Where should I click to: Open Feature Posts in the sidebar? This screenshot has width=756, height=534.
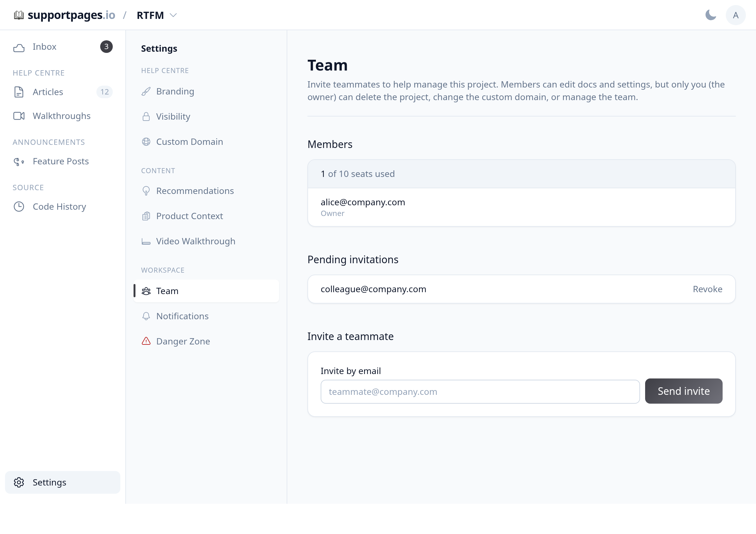point(63,162)
